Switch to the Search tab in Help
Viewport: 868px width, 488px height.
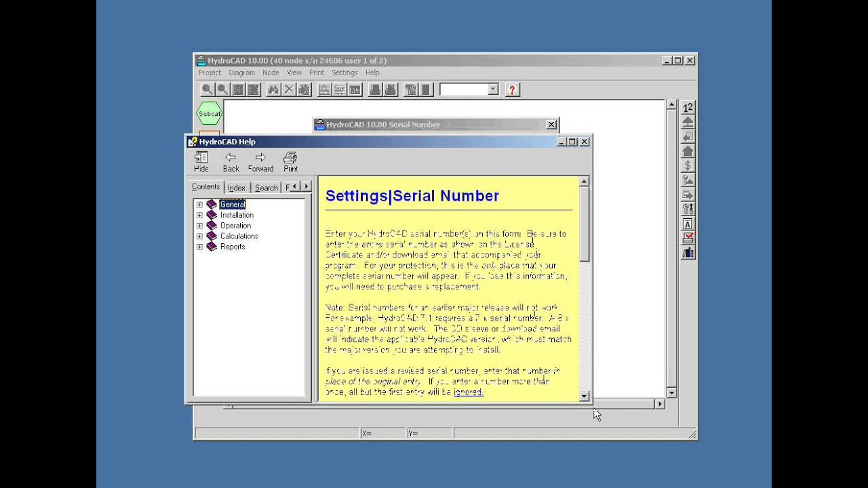pos(266,188)
